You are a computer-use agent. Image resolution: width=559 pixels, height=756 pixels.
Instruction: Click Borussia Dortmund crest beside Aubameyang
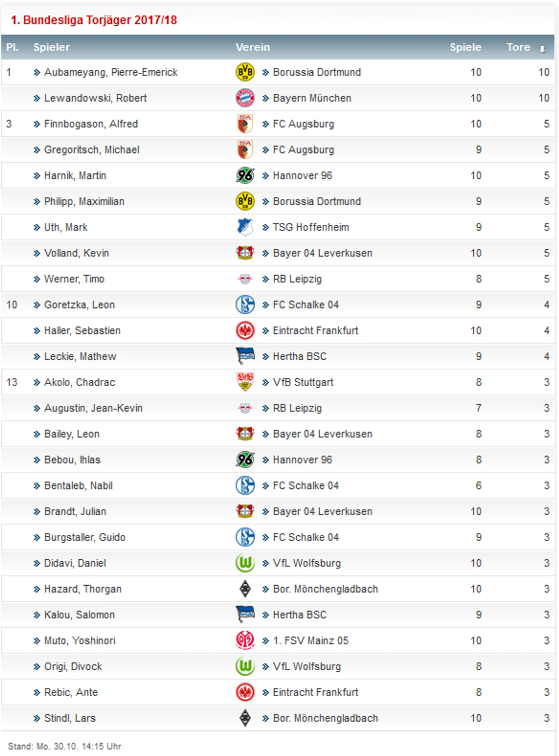245,72
